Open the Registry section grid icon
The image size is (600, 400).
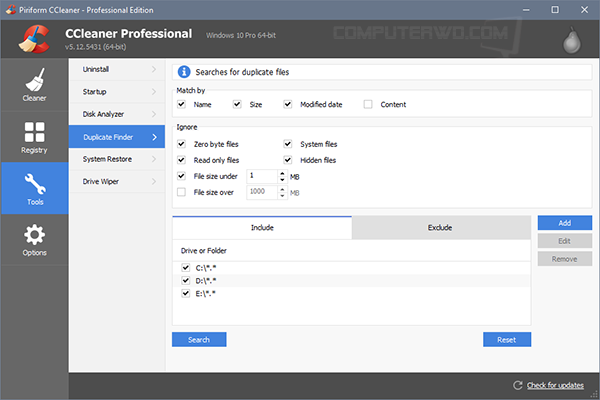34,132
